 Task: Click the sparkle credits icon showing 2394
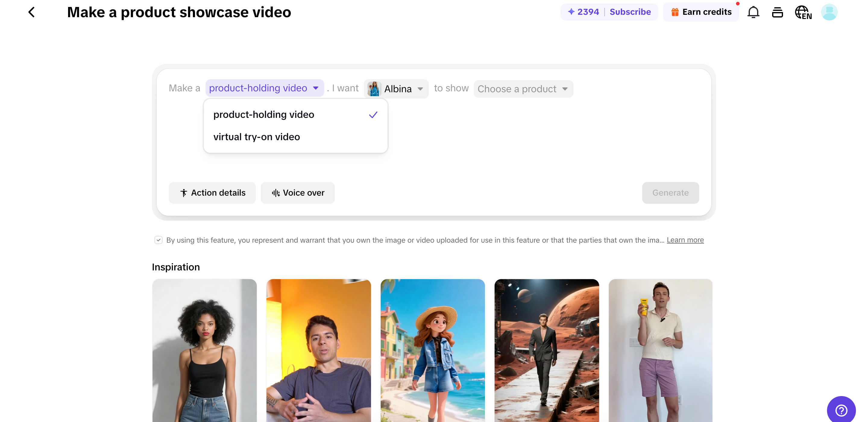pyautogui.click(x=571, y=11)
